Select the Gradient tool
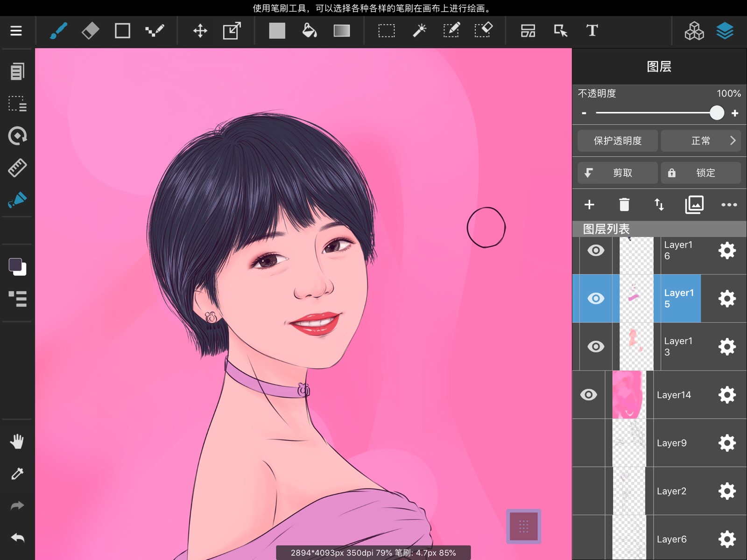 click(342, 31)
